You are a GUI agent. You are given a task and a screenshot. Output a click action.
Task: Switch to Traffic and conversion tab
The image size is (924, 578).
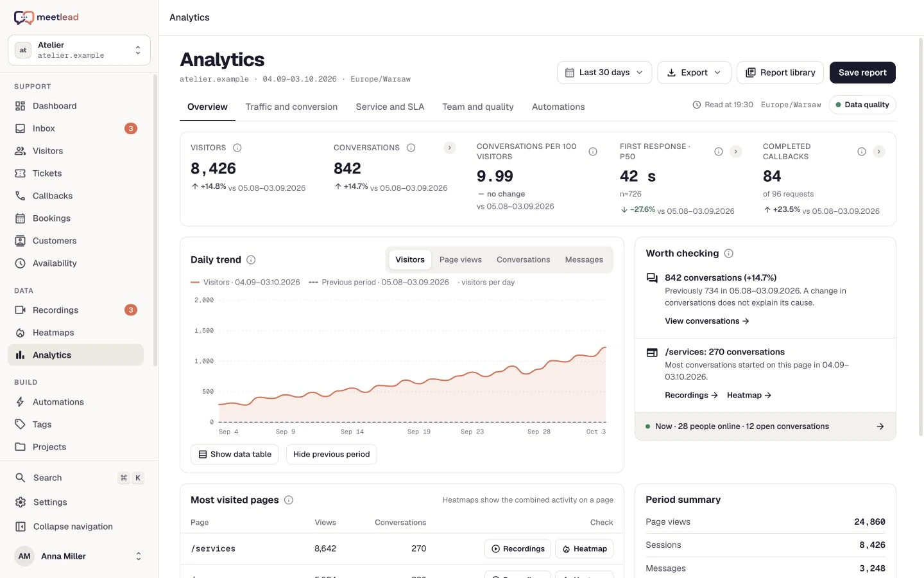coord(291,107)
